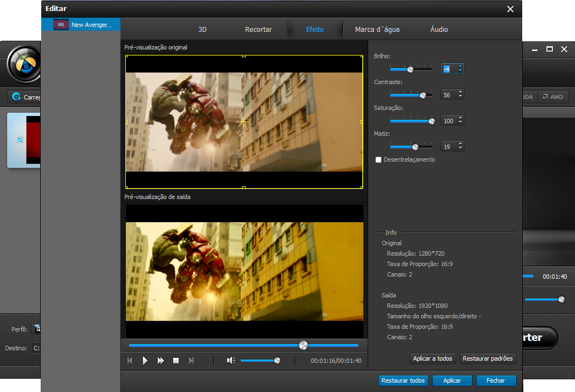This screenshot has height=392, width=575.
Task: Click Aplicar a todos button
Action: [x=433, y=358]
